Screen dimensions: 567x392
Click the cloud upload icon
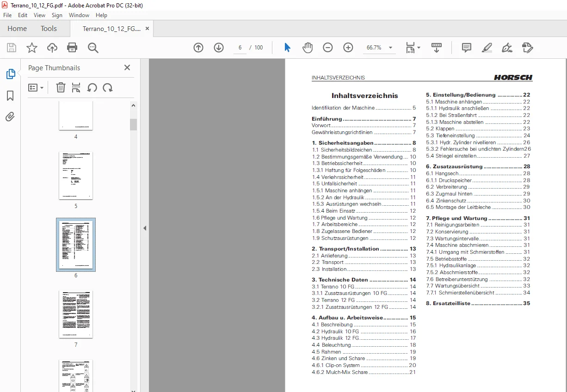click(52, 48)
